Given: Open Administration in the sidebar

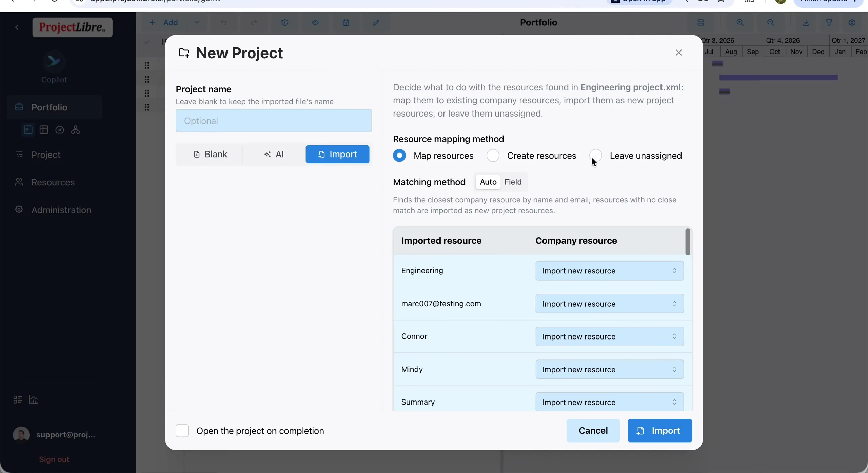Looking at the screenshot, I should coord(54,210).
